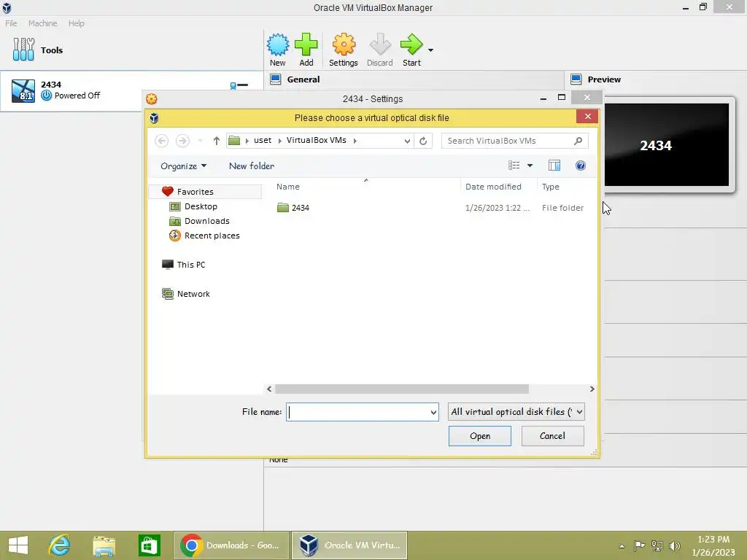Click the Preview section monitor icon
This screenshot has height=560, width=747.
click(576, 79)
